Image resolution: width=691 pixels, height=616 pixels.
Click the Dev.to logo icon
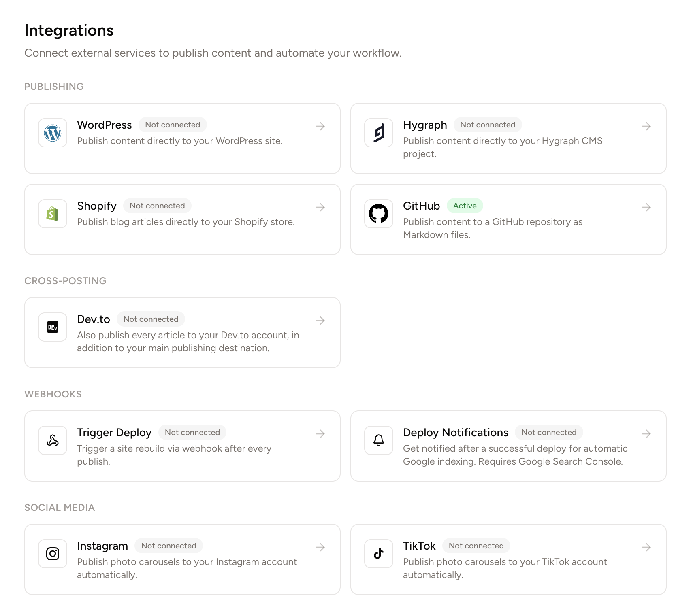(x=53, y=327)
